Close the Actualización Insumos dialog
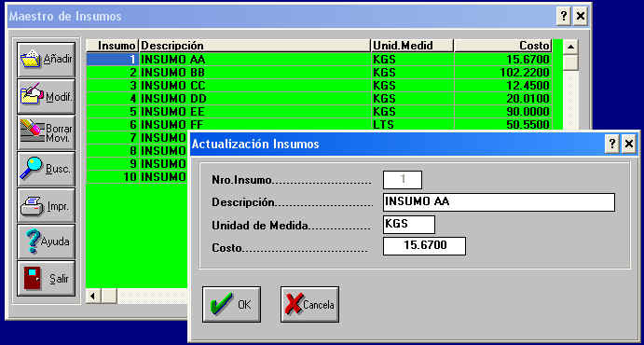This screenshot has height=345, width=644. point(629,144)
